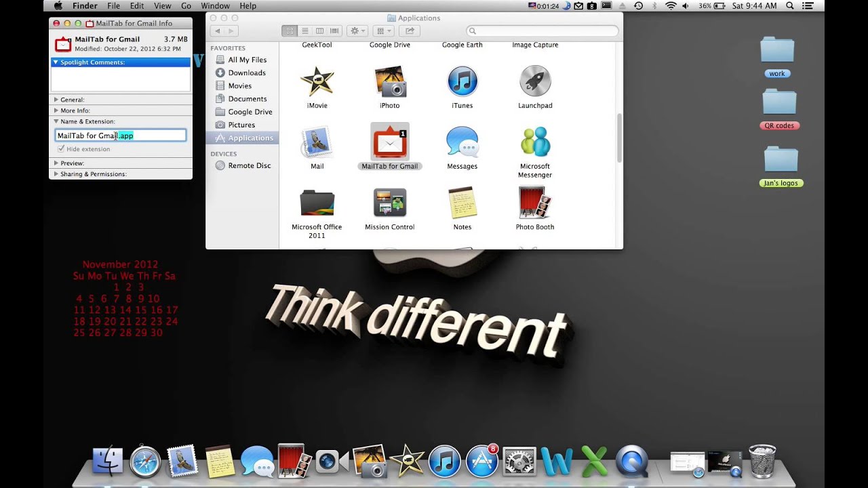Image resolution: width=868 pixels, height=488 pixels.
Task: Select the iTunes app icon in Finder
Action: click(462, 81)
